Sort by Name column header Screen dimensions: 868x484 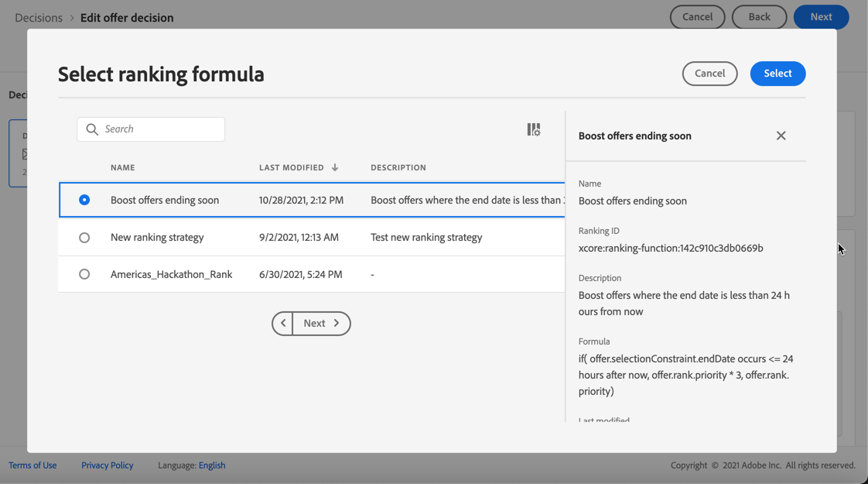click(x=122, y=167)
